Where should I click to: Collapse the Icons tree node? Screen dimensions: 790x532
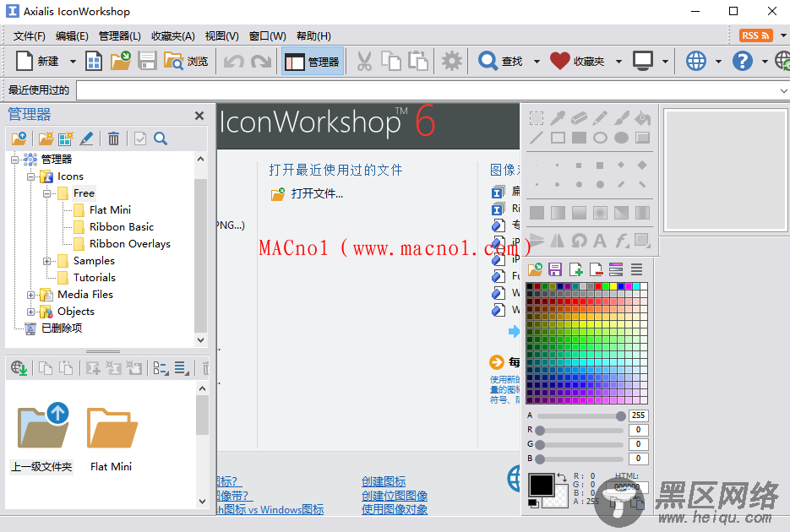point(30,177)
